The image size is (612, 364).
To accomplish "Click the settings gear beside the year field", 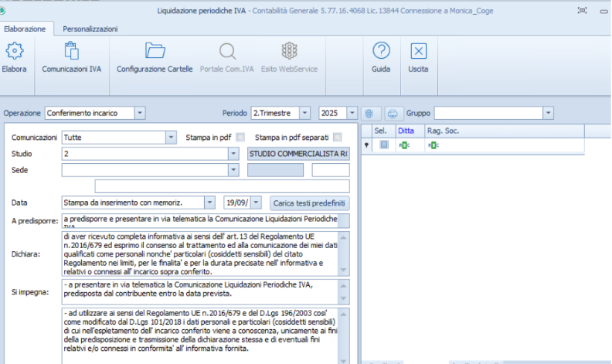I will (x=370, y=113).
